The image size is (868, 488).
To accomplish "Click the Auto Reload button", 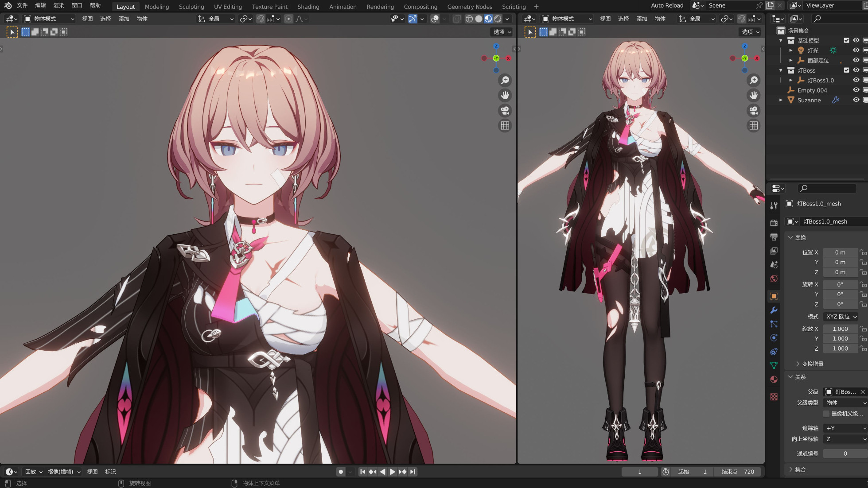I will coord(667,5).
